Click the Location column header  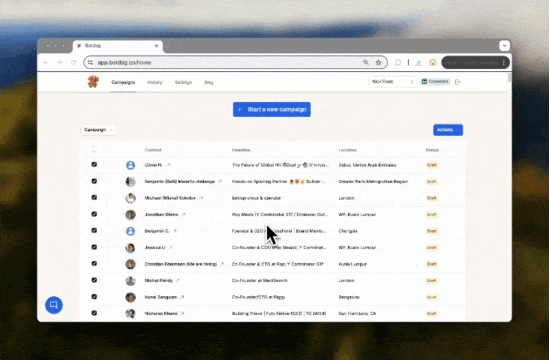pos(348,150)
